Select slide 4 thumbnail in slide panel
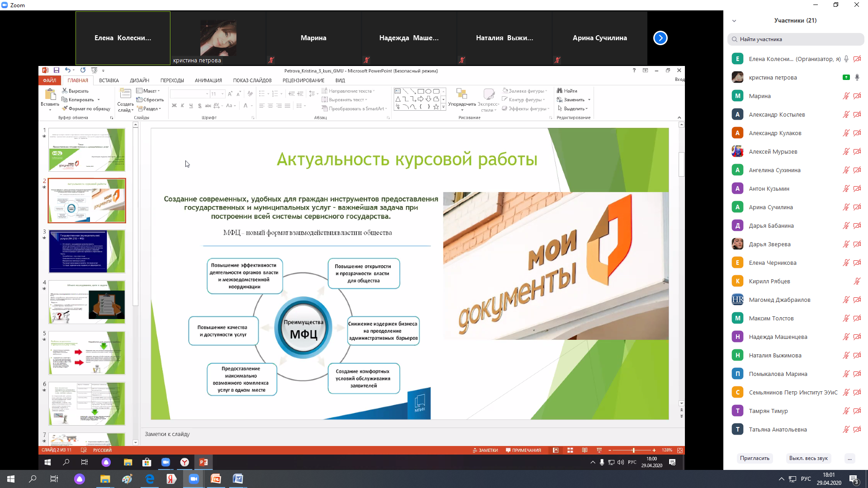868x488 pixels. click(87, 302)
